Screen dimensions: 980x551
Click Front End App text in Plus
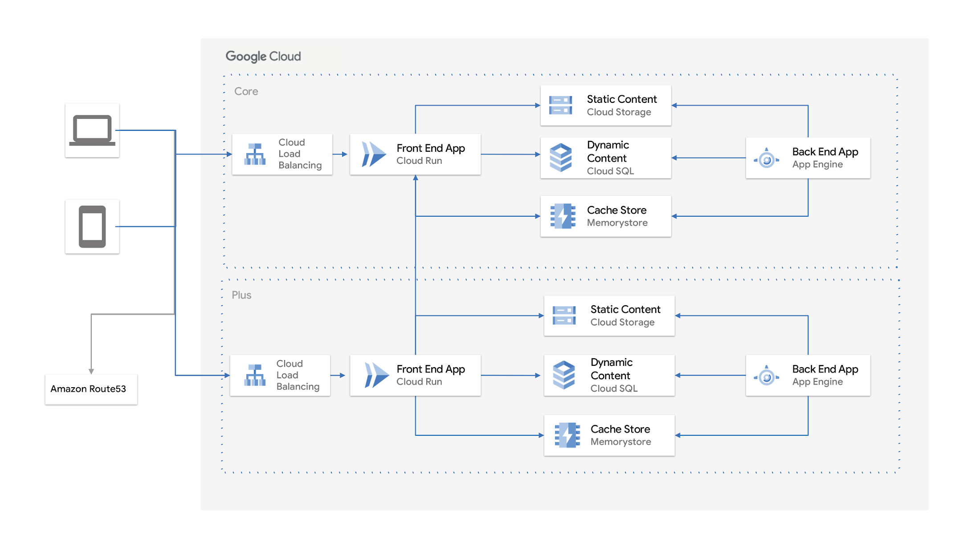[x=431, y=369]
